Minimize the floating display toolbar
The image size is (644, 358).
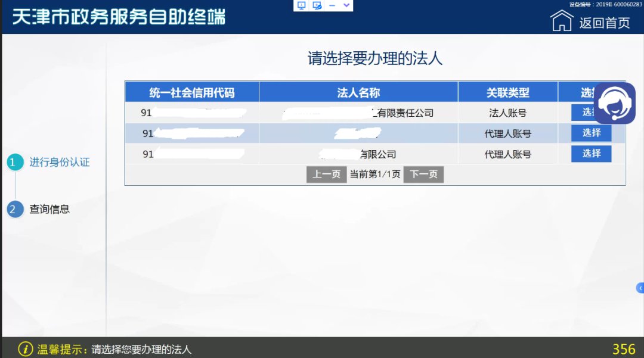click(x=332, y=5)
